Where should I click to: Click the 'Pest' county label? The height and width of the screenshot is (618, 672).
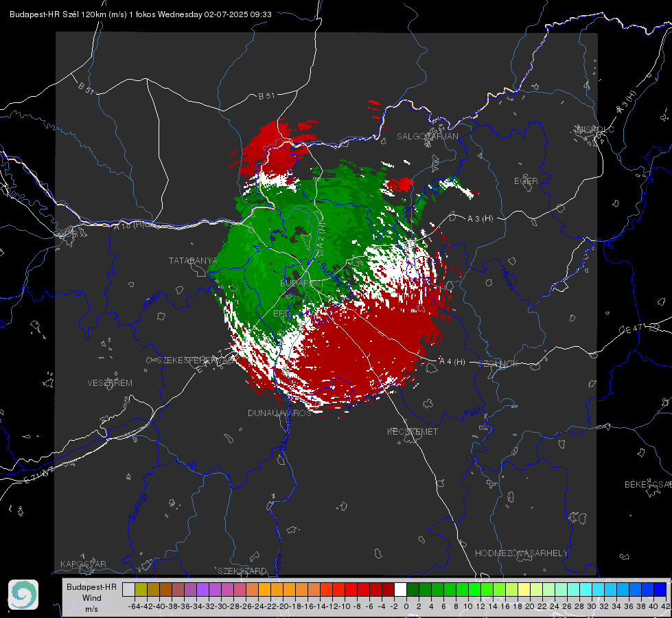[473, 413]
